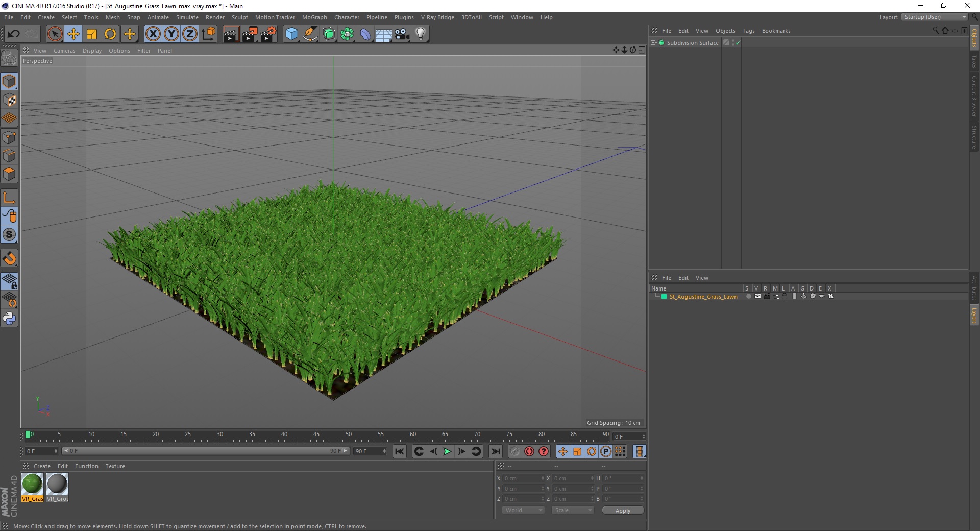980x531 pixels.
Task: Switch to Polygons mode
Action: coord(9,174)
